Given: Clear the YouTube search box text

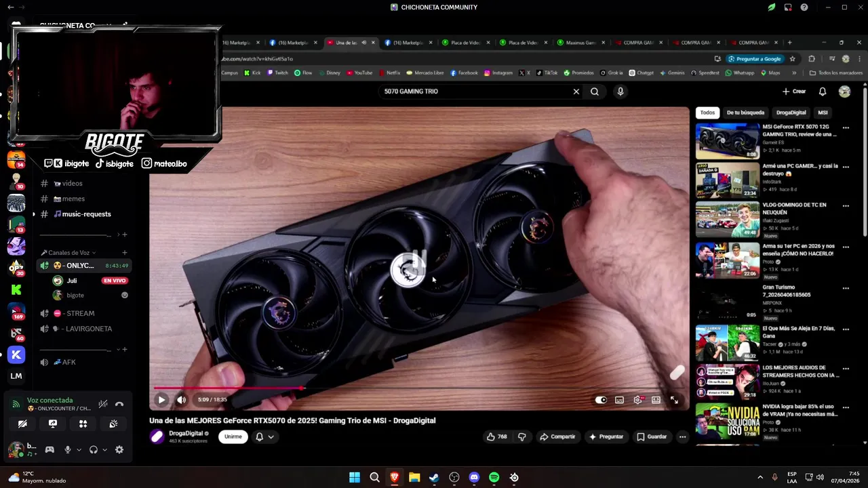Looking at the screenshot, I should click(x=576, y=91).
